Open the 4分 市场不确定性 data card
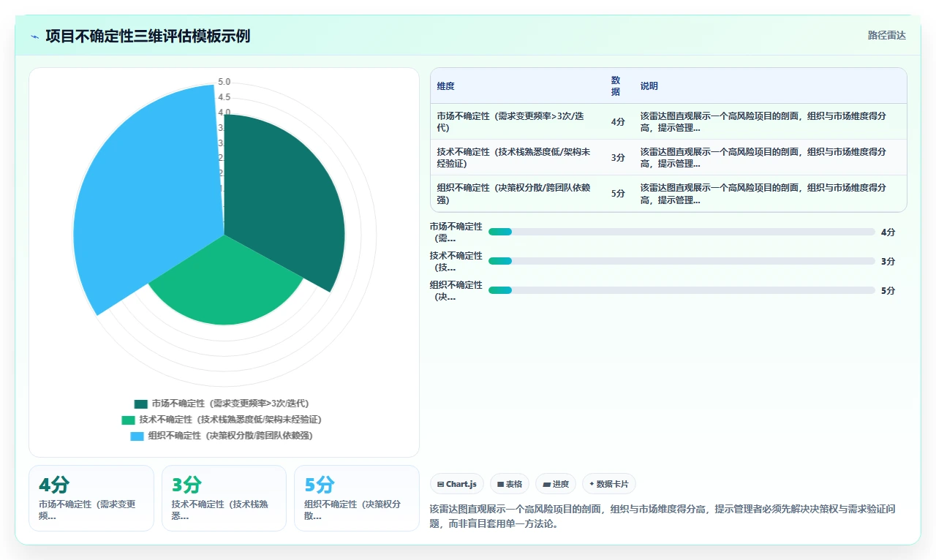This screenshot has height=560, width=936. (x=91, y=498)
